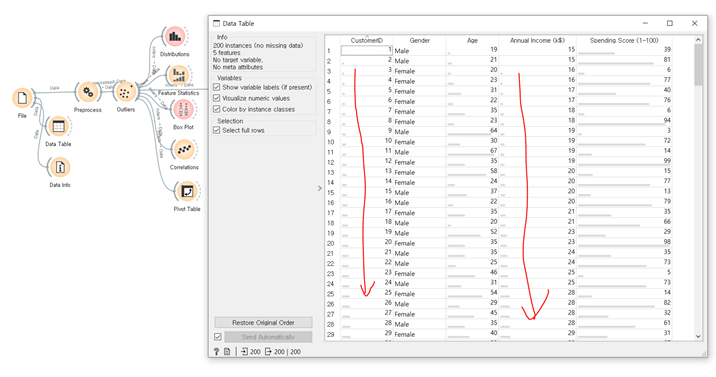Click Age cell 67 in row 11
The width and height of the screenshot is (716, 377).
[x=472, y=152]
